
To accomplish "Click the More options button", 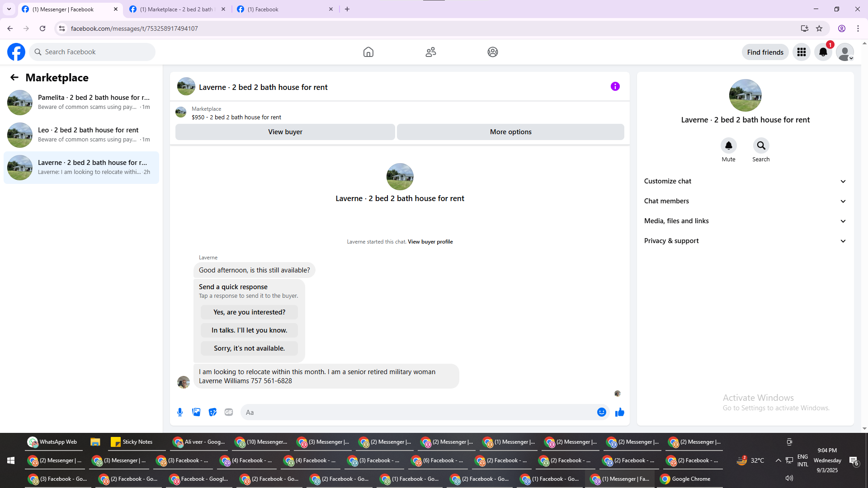I will coord(511,132).
